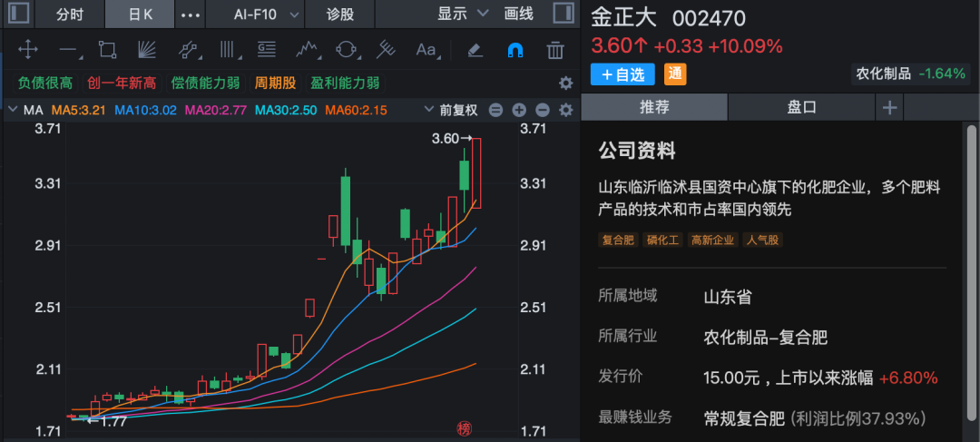This screenshot has width=980, height=442.
Task: Click the 农化制品–复合肥 industry value
Action: click(x=765, y=338)
